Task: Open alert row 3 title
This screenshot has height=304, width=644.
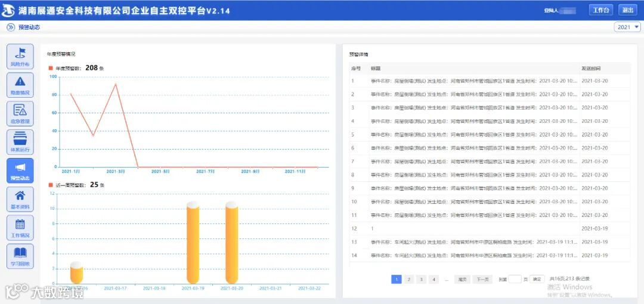Action: click(x=474, y=108)
